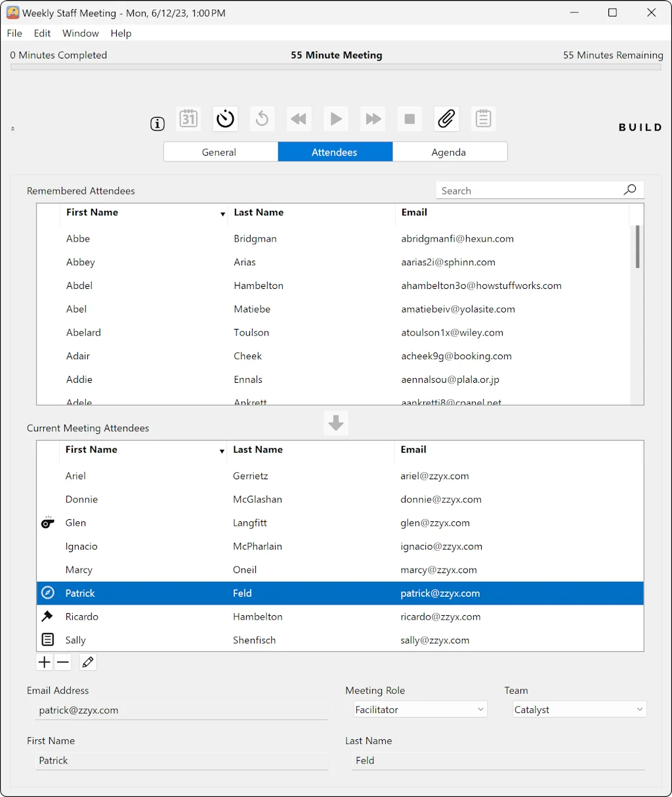Image resolution: width=672 pixels, height=797 pixels.
Task: Expand the Team dropdown showing Catalyst
Action: pyautogui.click(x=579, y=710)
